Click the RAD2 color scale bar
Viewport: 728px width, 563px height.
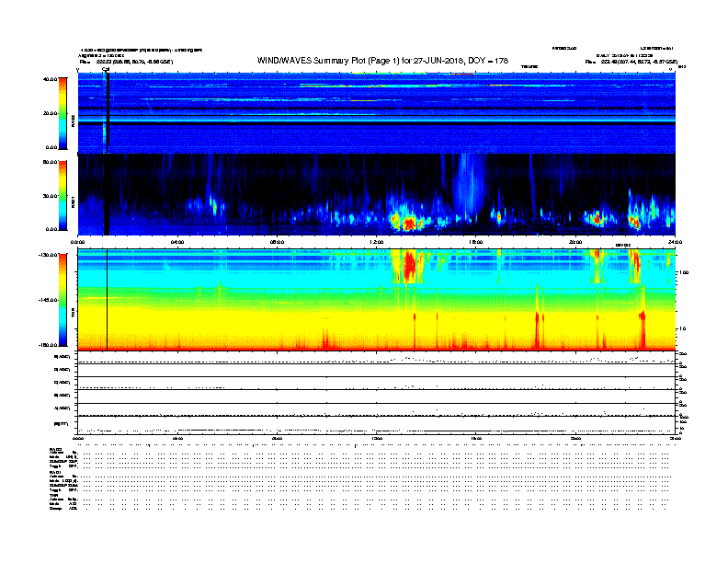coord(63,113)
